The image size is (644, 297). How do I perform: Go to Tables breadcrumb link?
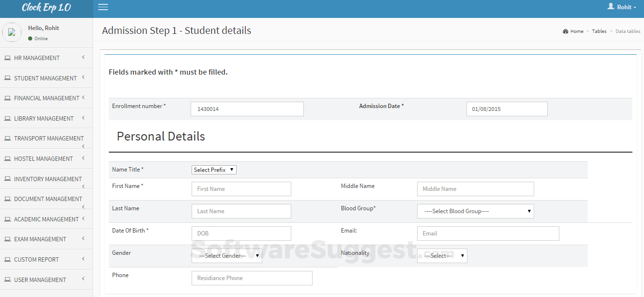click(599, 31)
